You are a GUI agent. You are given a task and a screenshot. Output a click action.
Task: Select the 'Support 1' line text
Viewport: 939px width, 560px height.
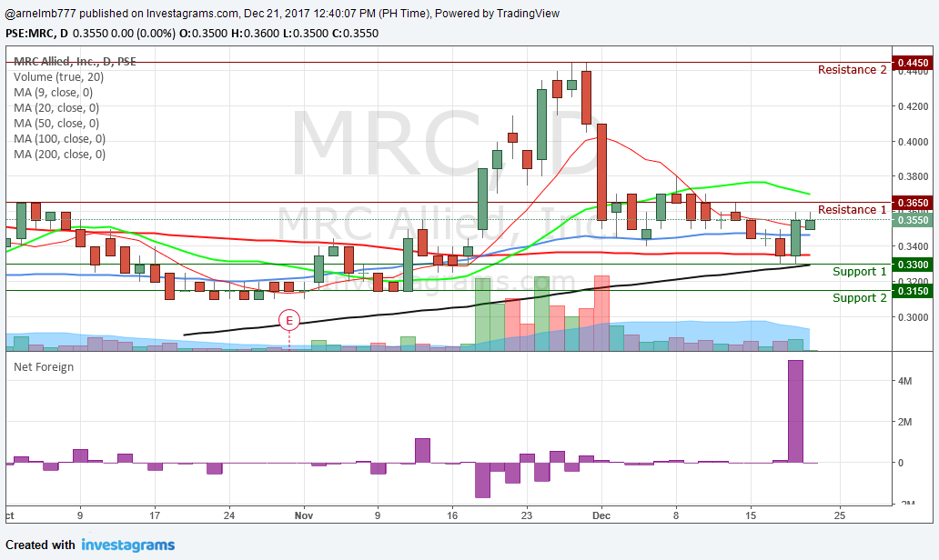pyautogui.click(x=859, y=272)
